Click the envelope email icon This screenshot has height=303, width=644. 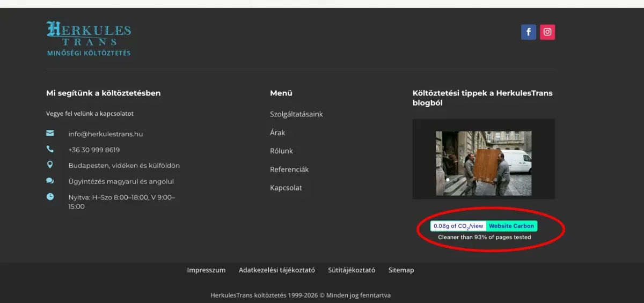(x=50, y=134)
